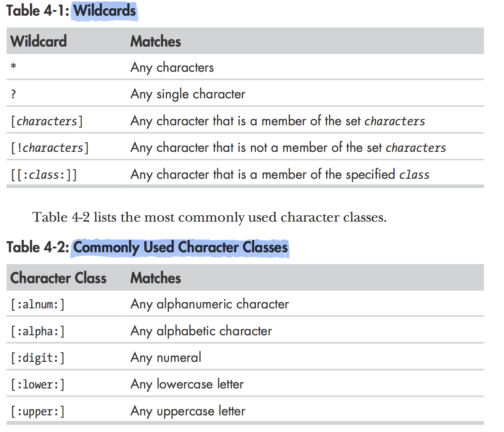The height and width of the screenshot is (432, 504).
Task: Click the [characters] wildcard entry
Action: click(x=47, y=121)
